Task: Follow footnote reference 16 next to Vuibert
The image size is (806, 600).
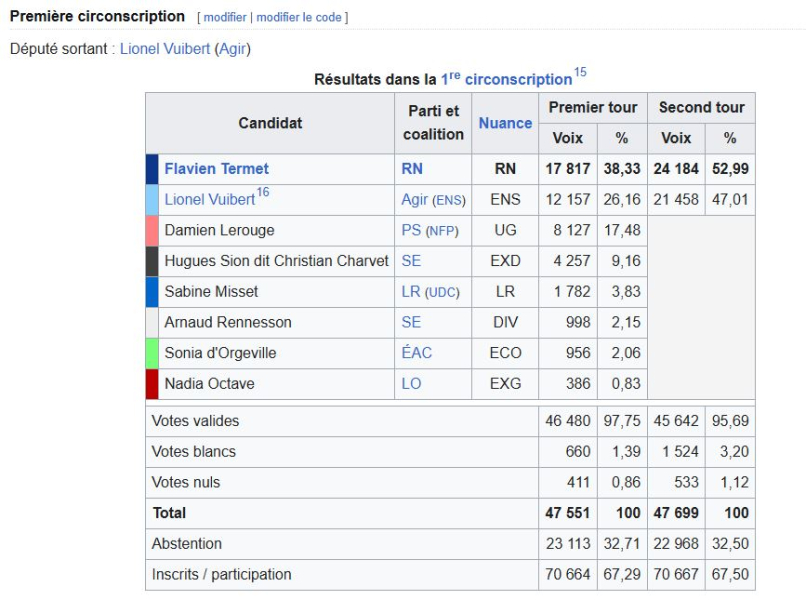Action: (x=263, y=192)
